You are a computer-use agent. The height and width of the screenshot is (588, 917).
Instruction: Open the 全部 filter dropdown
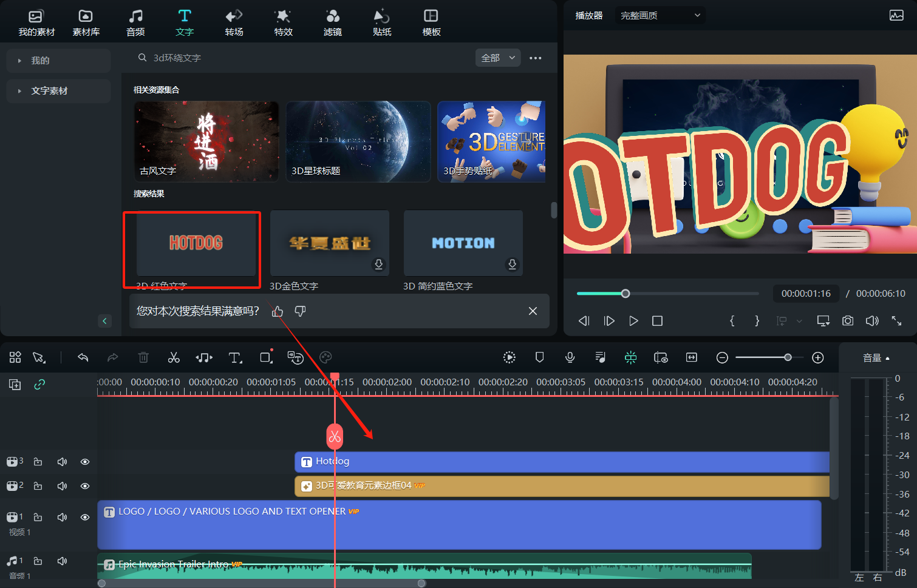coord(497,58)
